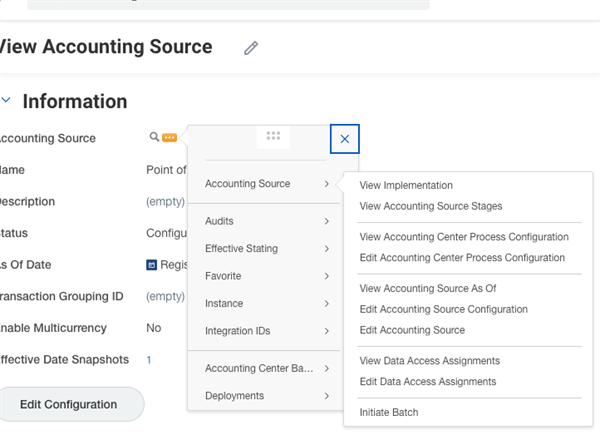Click the View Accounting Source page title
Viewport: 600px width, 440px height.
point(106,47)
